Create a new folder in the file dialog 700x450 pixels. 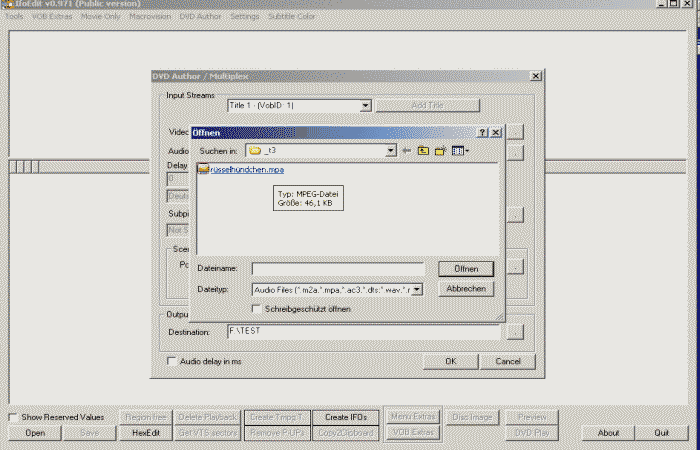[x=439, y=151]
